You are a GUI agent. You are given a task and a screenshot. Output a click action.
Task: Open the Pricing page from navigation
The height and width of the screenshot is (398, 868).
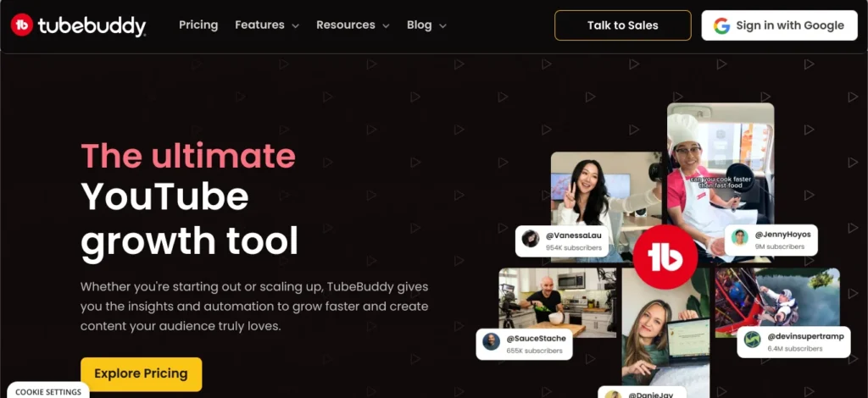[x=198, y=25]
